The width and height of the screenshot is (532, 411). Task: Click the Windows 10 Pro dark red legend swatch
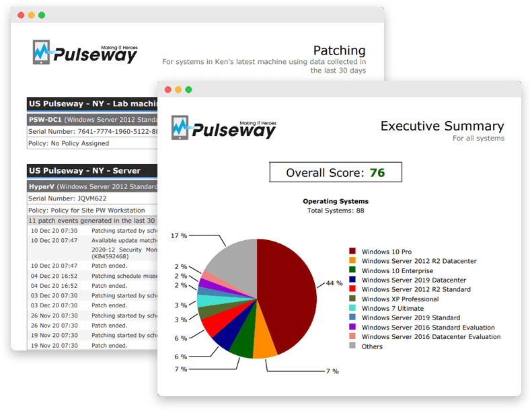click(x=352, y=251)
